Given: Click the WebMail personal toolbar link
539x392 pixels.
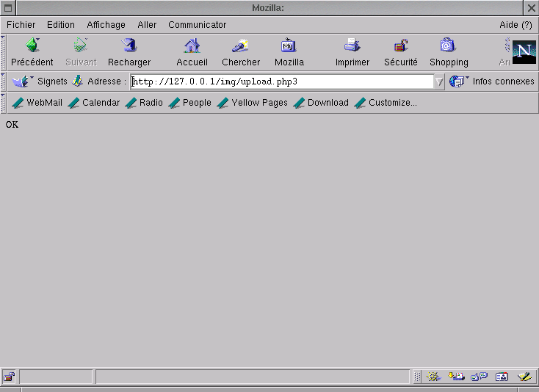Looking at the screenshot, I should coord(37,103).
